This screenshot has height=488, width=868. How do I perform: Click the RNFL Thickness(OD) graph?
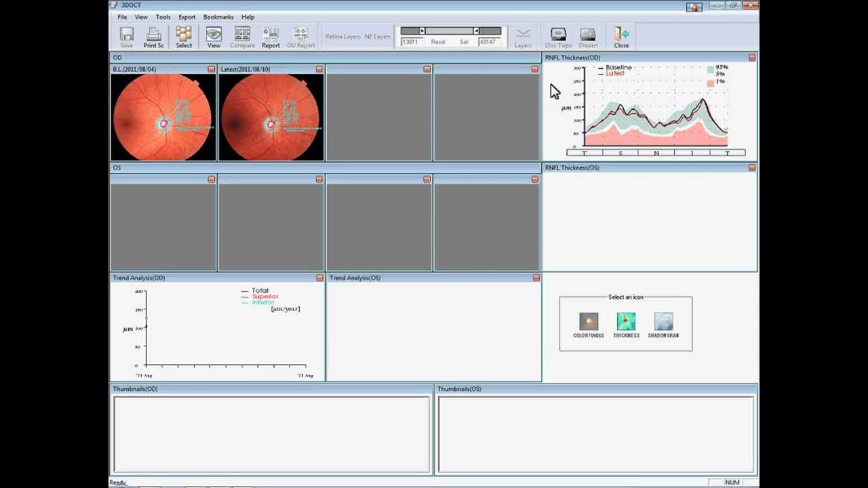(650, 112)
